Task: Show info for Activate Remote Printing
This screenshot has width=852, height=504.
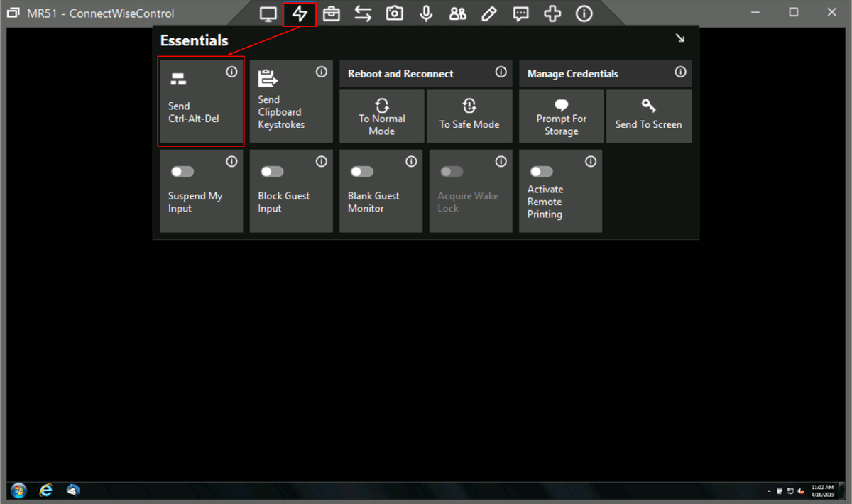Action: coord(591,162)
